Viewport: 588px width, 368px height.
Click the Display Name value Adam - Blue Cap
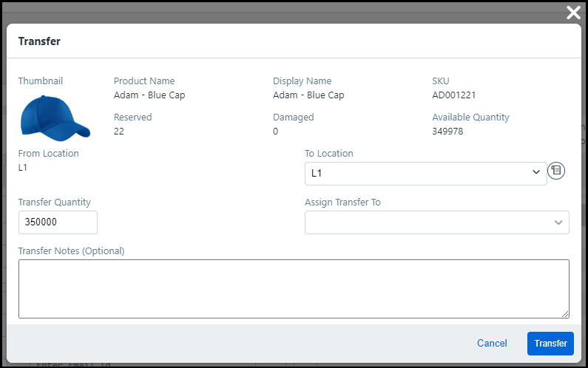coord(308,95)
